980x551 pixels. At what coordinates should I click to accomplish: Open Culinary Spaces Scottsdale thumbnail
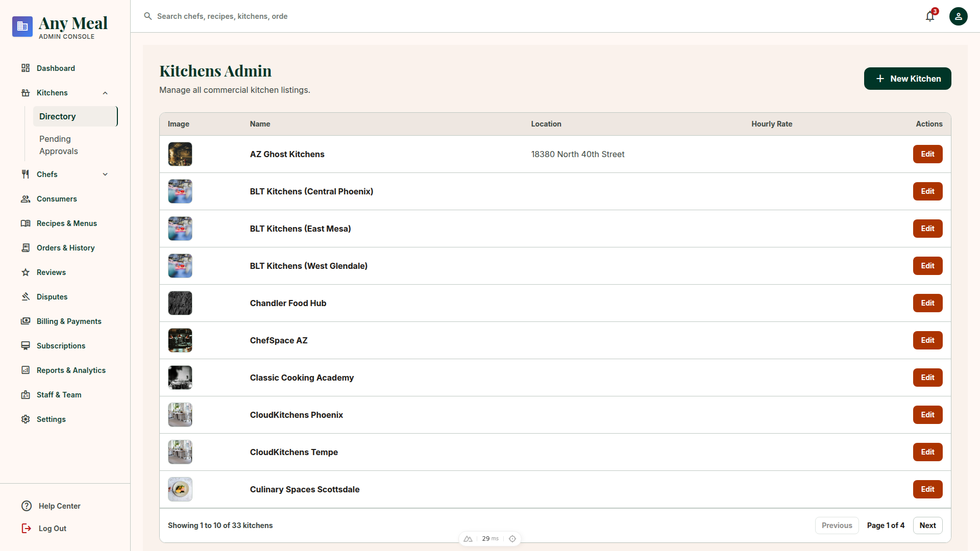tap(180, 489)
